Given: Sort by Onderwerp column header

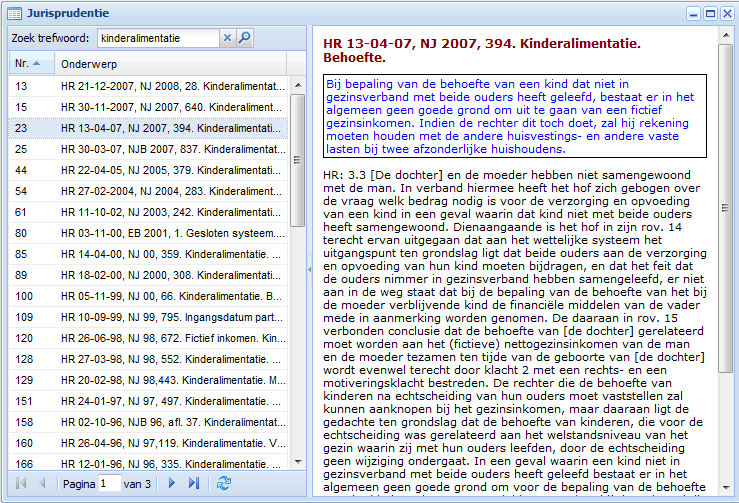Looking at the screenshot, I should tap(170, 64).
